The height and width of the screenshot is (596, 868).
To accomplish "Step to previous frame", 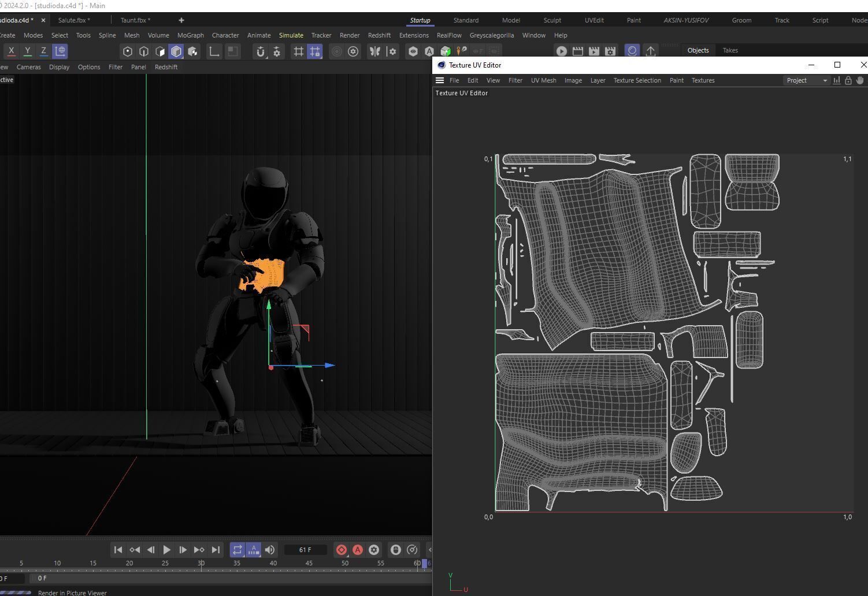I will (x=151, y=550).
